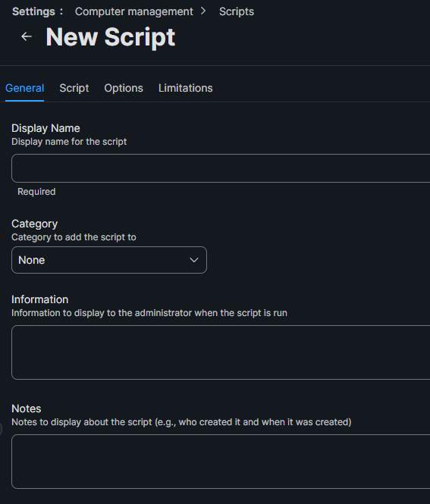Click the Category field label
Screen dimensions: 430x504
tap(34, 224)
